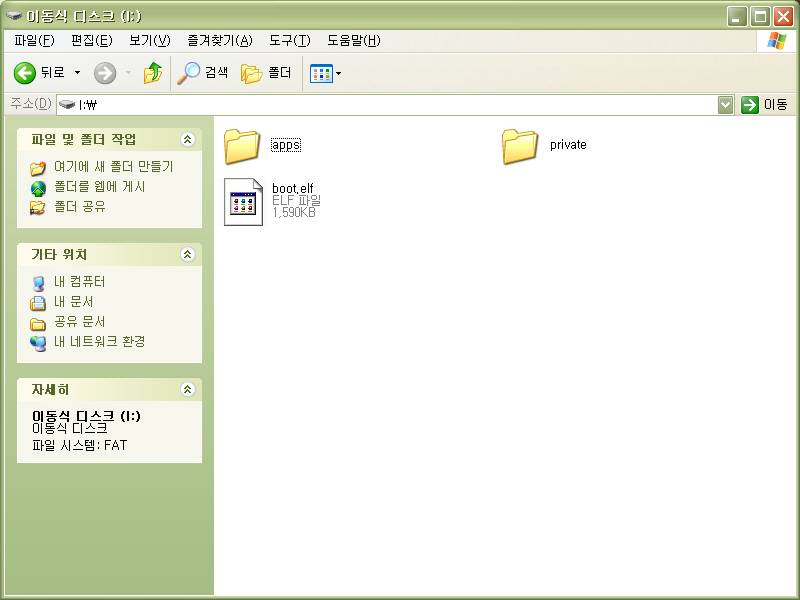Open the 즐겨찾기(A) menu
This screenshot has width=800, height=600.
[x=220, y=40]
